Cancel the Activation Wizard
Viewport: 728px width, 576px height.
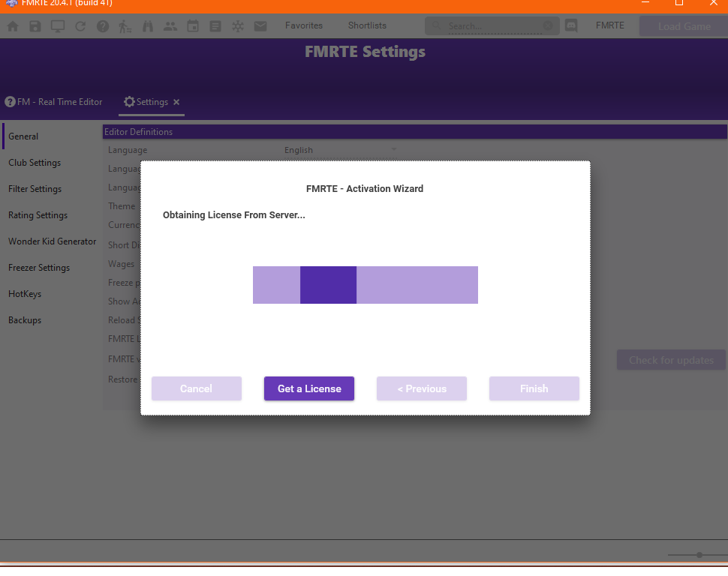(197, 388)
